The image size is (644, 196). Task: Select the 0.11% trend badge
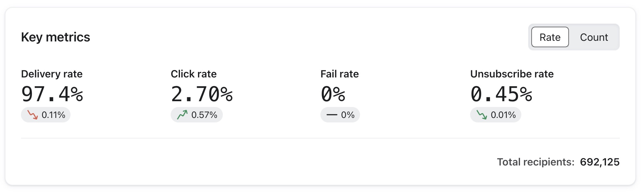[x=45, y=114]
